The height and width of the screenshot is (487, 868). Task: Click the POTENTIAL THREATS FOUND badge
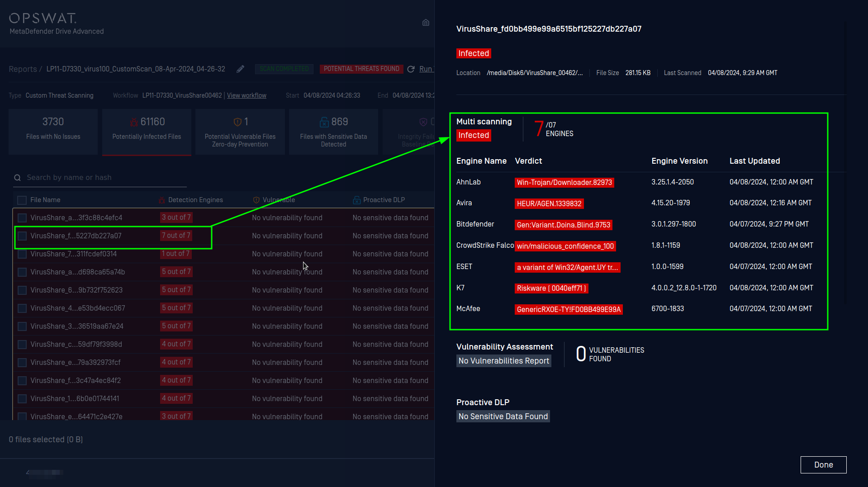(361, 69)
